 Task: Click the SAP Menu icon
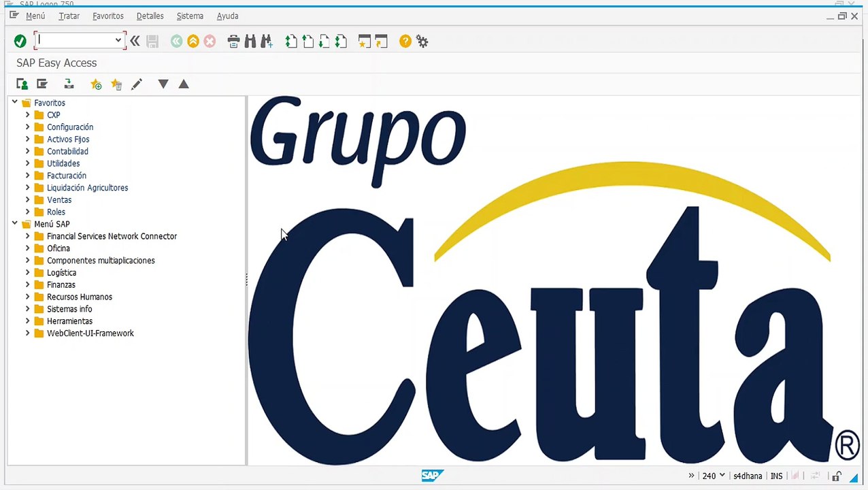click(x=42, y=84)
